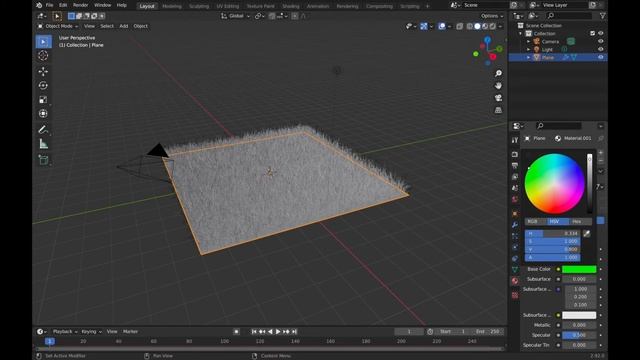Click the Metallic value field
The image size is (640, 360).
point(579,325)
